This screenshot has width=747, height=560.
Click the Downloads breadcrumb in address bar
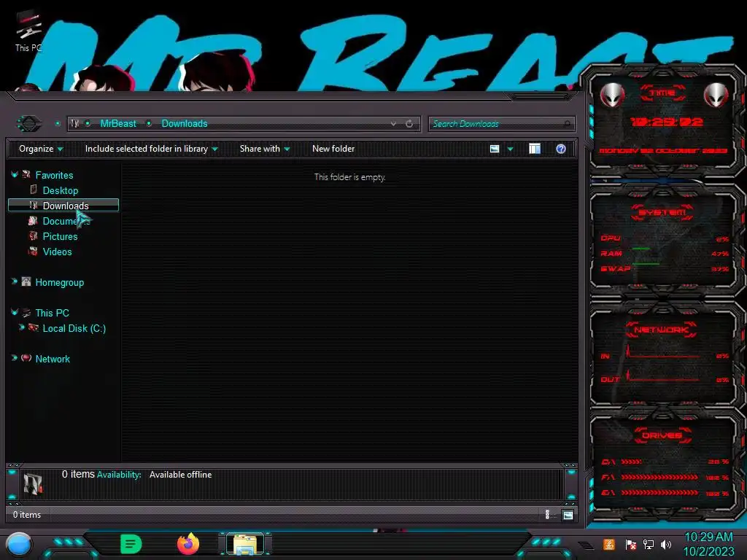click(x=185, y=124)
